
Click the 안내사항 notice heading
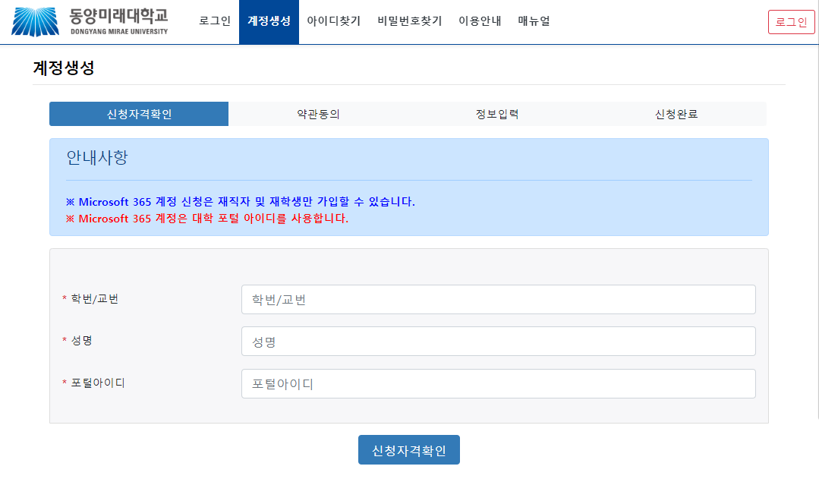point(97,157)
